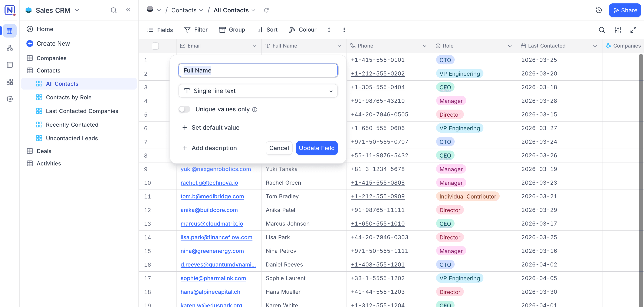Check the select-all rows checkbox

coord(155,46)
